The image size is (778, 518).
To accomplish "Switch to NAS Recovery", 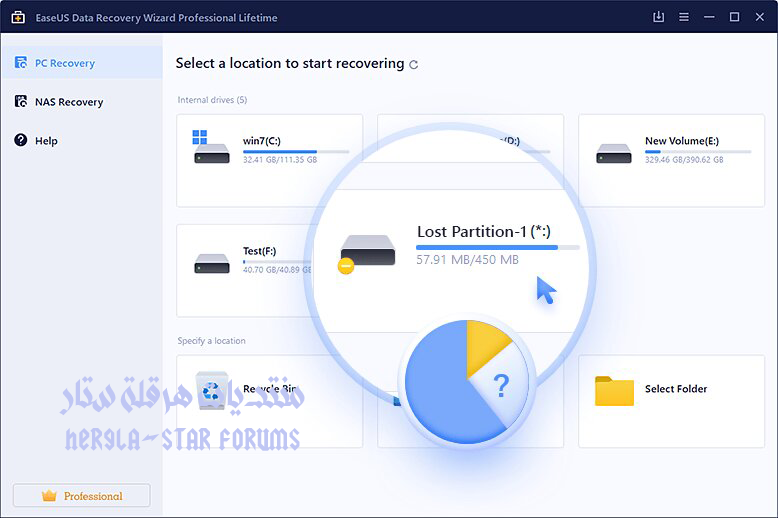I will (81, 102).
